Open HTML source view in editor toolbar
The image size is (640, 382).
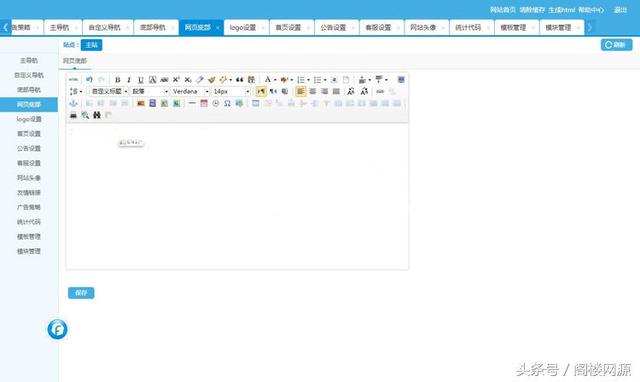point(73,80)
